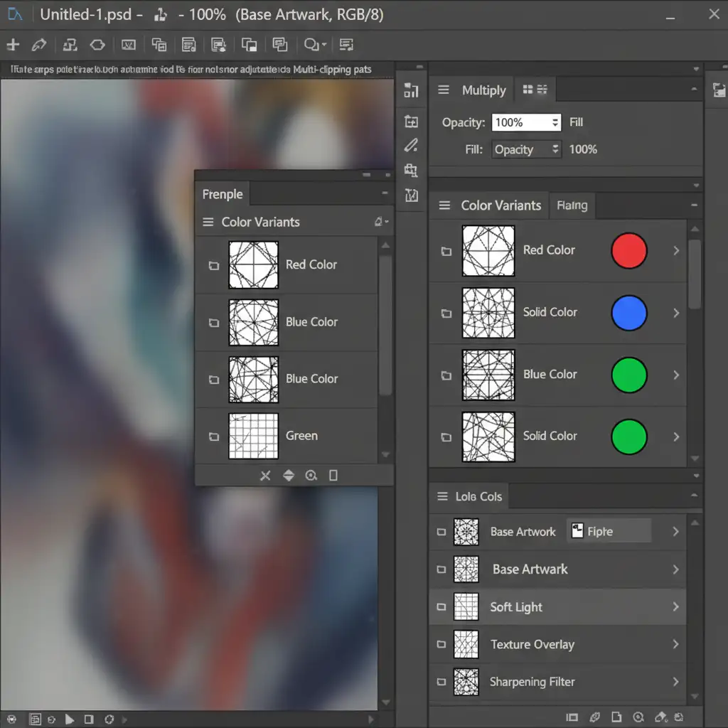Open the Multiply panel hamburger menu

444,90
